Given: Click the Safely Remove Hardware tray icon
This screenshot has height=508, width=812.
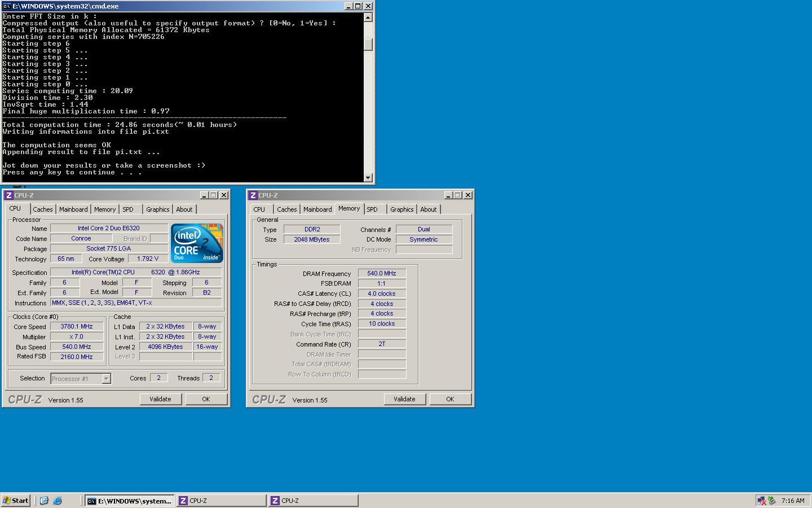Looking at the screenshot, I should tap(772, 501).
